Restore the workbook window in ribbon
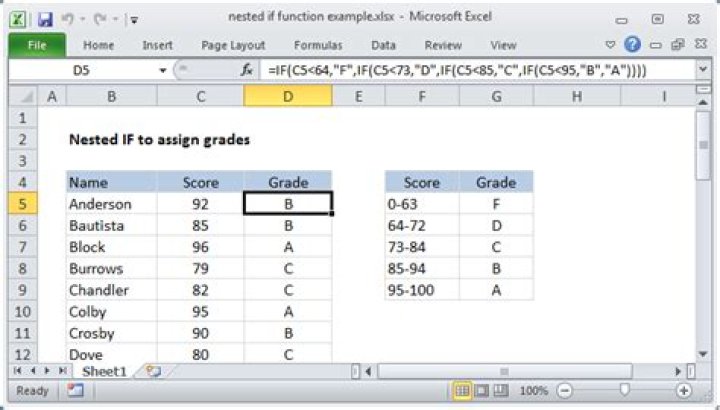Screen dimensions: 720x410 pyautogui.click(x=678, y=45)
